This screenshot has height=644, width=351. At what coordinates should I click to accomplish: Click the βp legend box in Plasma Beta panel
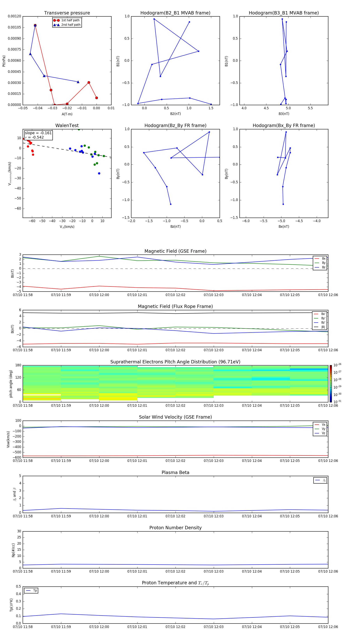320,480
